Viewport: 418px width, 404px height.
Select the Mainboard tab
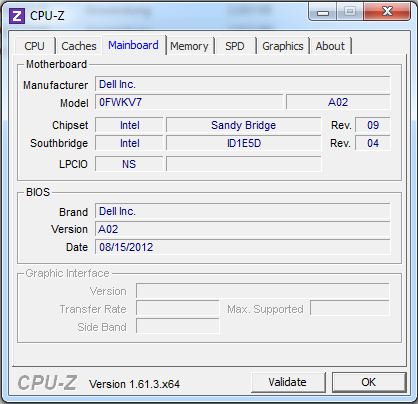(x=133, y=45)
